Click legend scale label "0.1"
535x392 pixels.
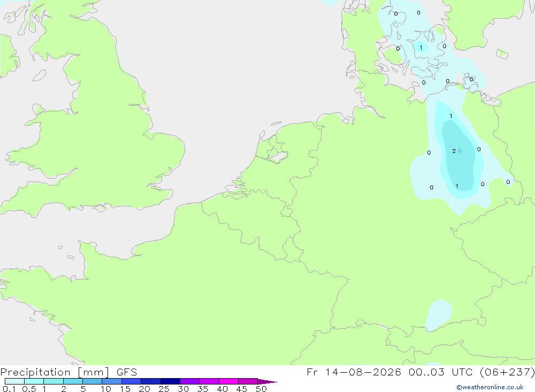(x=9, y=389)
